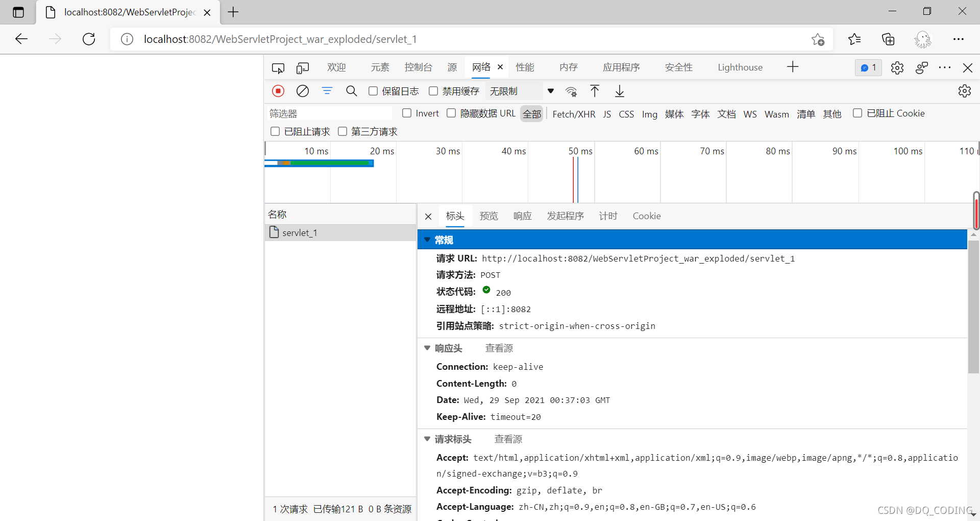Enable 保留日志 checkbox

point(373,91)
